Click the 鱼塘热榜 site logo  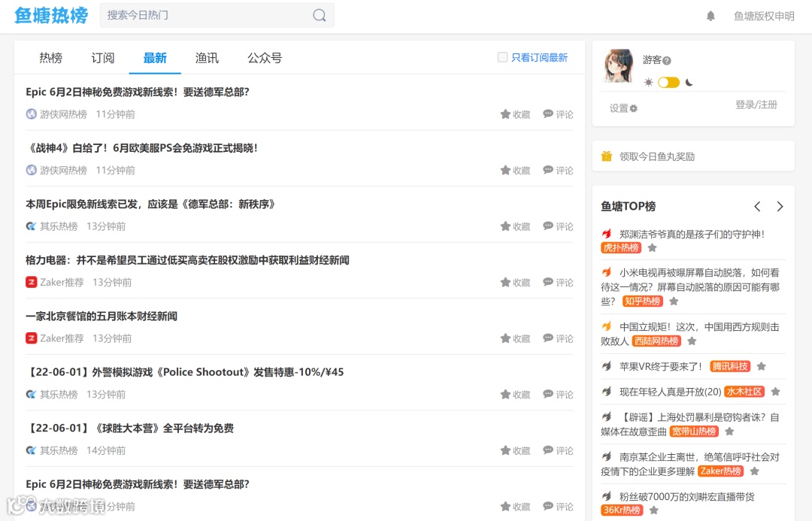pyautogui.click(x=51, y=16)
